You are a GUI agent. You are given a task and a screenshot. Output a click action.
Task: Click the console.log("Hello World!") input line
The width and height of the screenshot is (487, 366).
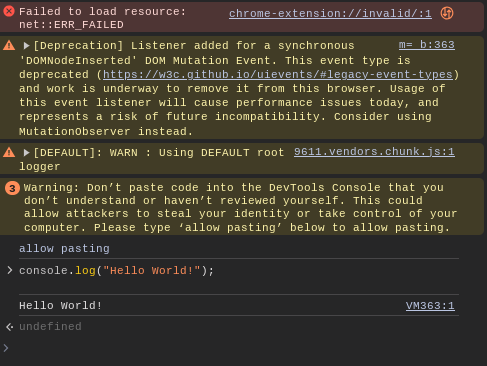pos(116,270)
